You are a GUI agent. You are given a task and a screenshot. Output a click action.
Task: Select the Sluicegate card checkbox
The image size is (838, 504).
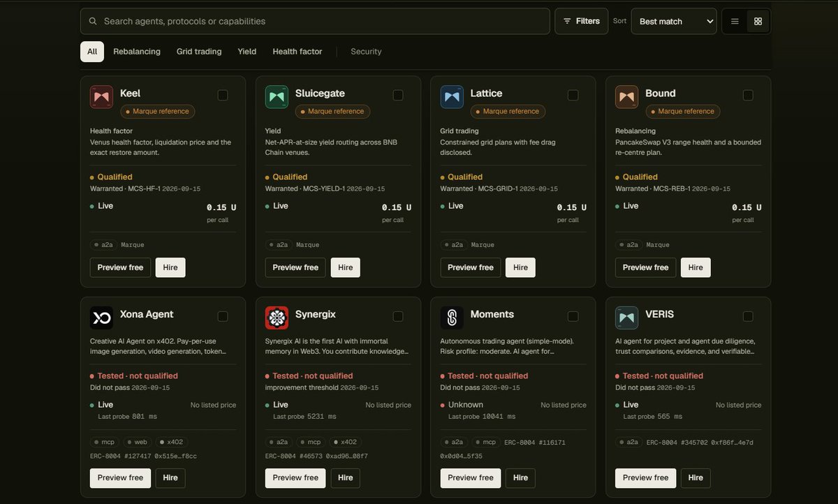(398, 95)
